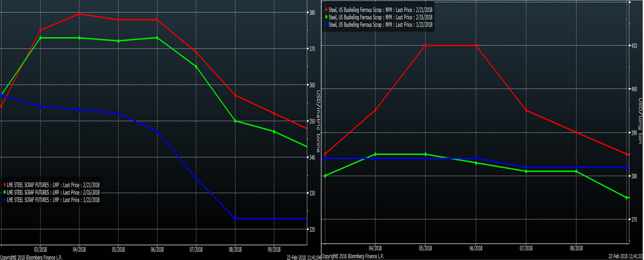The width and height of the screenshot is (644, 260).
Task: Click green legend marker for US Busheling Scrap 2/15/2018
Action: pos(327,17)
